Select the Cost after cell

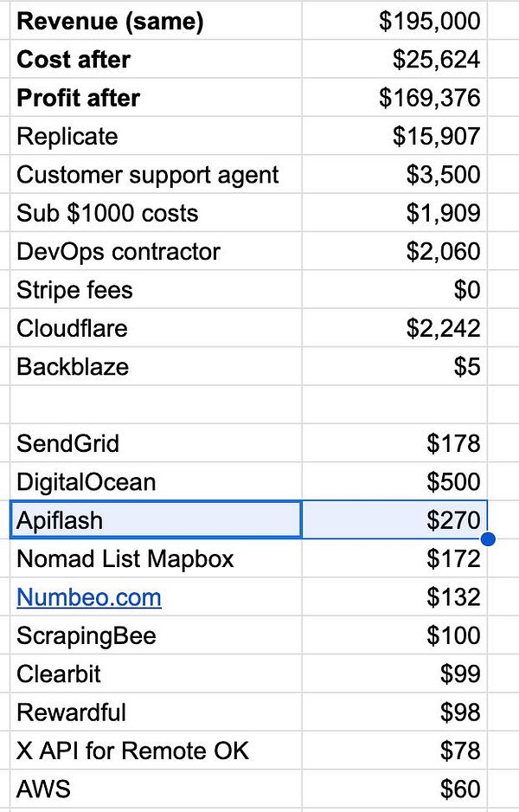point(156,59)
